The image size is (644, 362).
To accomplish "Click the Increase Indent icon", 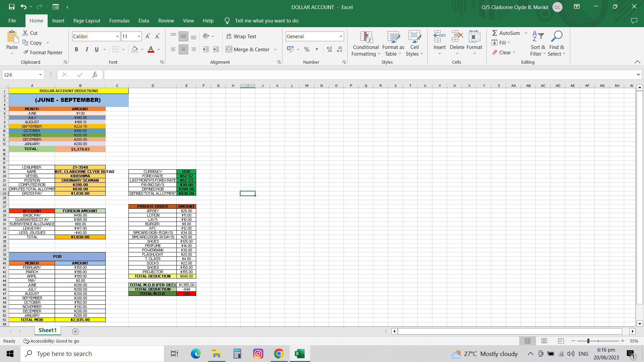I will point(216,50).
